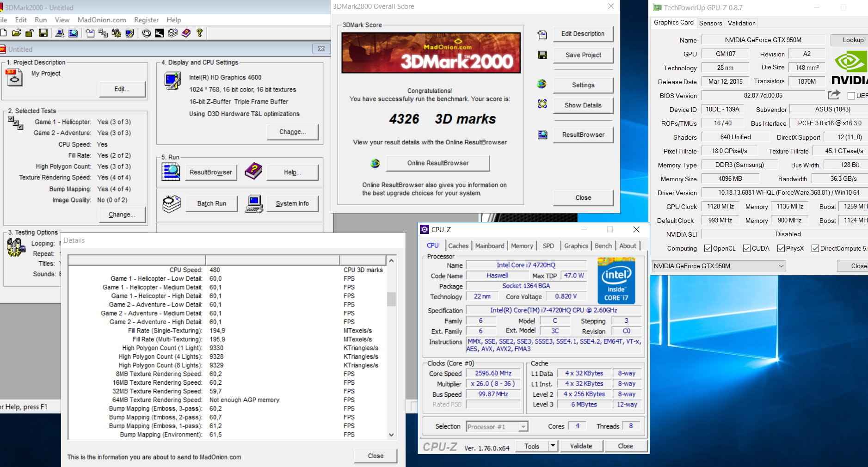
Task: Click the icon beside ResultBrowser in score dialog
Action: coord(542,135)
